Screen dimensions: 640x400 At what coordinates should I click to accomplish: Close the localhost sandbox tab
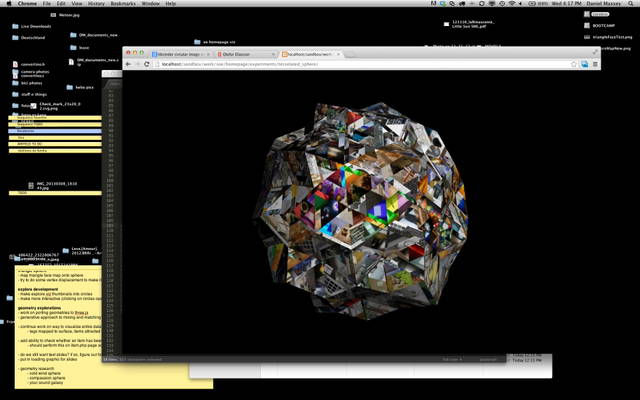(338, 54)
